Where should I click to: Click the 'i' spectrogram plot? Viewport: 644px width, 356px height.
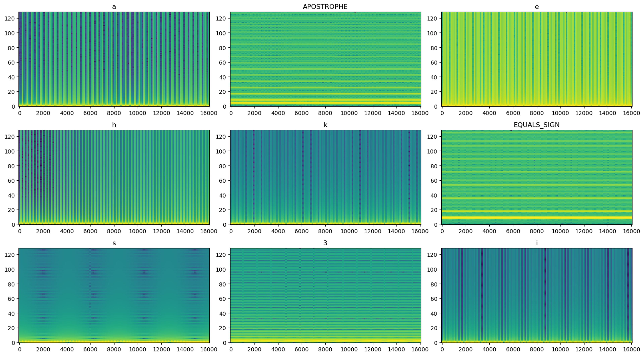[x=536, y=295]
